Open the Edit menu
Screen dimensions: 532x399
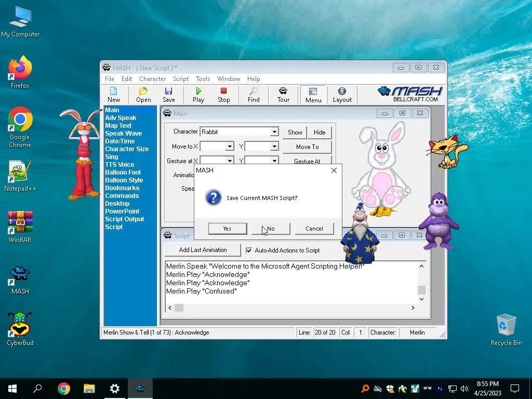tap(127, 79)
